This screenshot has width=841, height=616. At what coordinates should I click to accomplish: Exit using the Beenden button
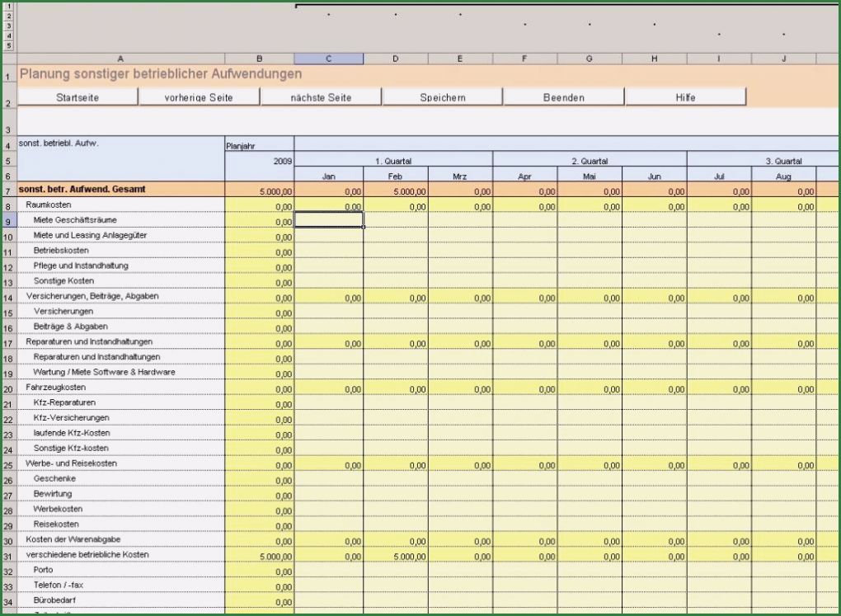pyautogui.click(x=562, y=96)
